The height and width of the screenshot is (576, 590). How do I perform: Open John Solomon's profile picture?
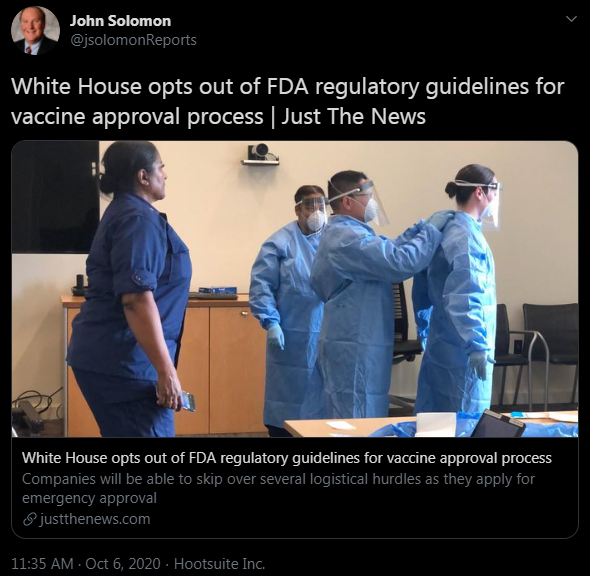click(35, 30)
